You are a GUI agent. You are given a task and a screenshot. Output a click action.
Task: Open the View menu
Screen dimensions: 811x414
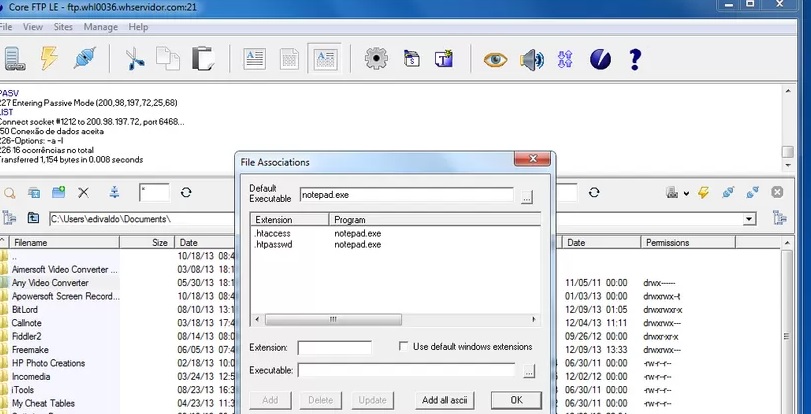coord(33,27)
